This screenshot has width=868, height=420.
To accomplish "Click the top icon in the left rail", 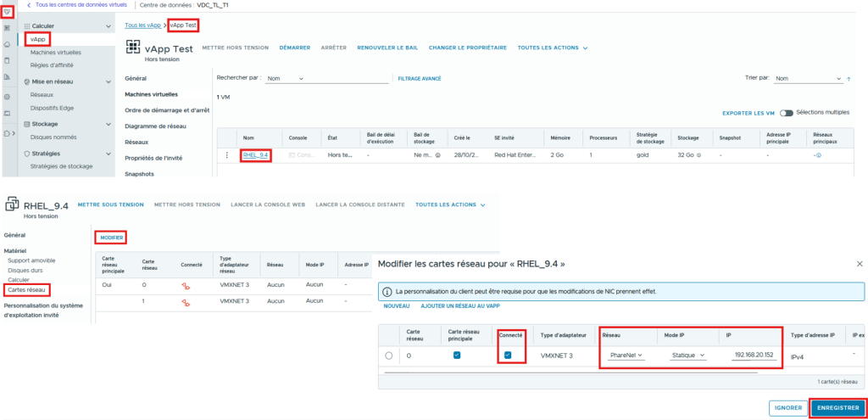I will (x=8, y=10).
